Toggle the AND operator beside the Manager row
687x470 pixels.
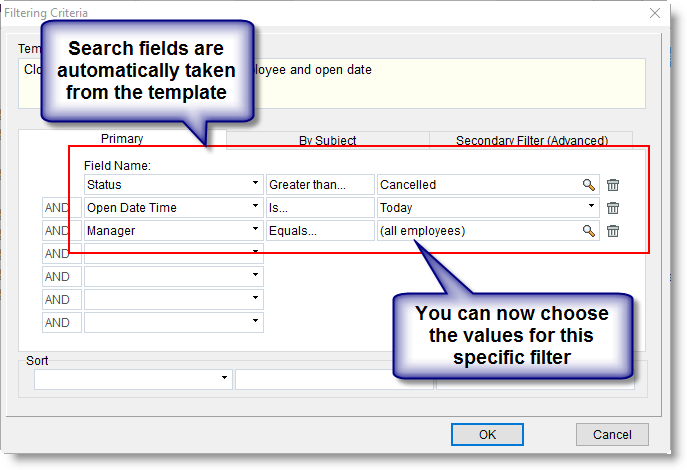tap(57, 231)
